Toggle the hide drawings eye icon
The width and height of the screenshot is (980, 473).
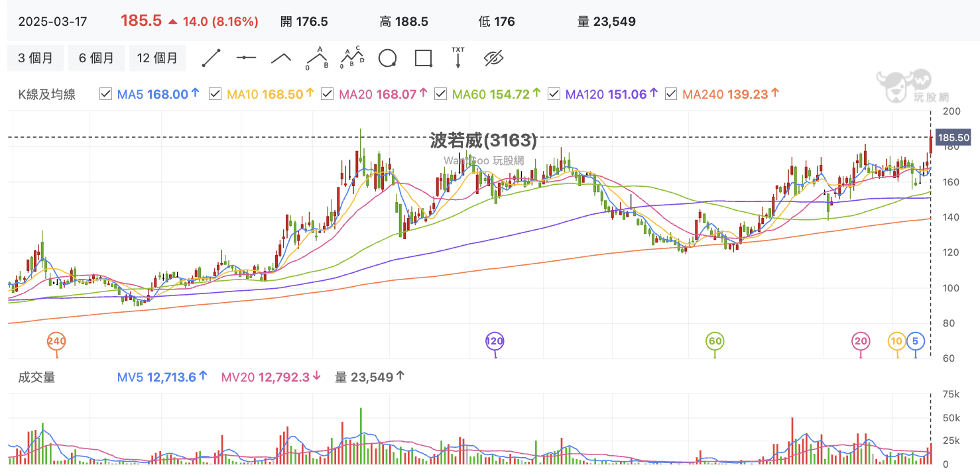tap(494, 58)
